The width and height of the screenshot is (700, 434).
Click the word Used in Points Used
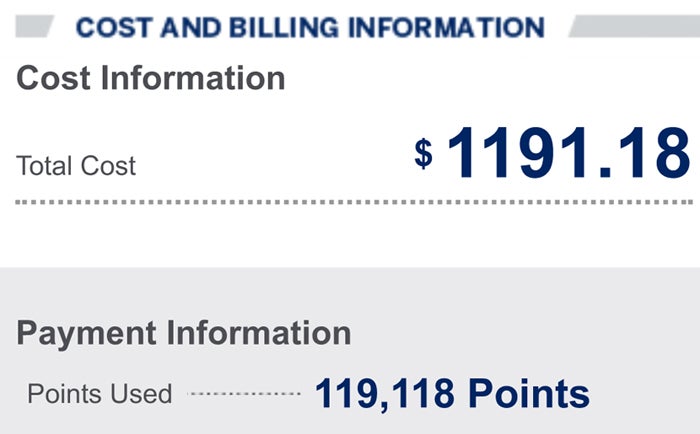point(141,394)
